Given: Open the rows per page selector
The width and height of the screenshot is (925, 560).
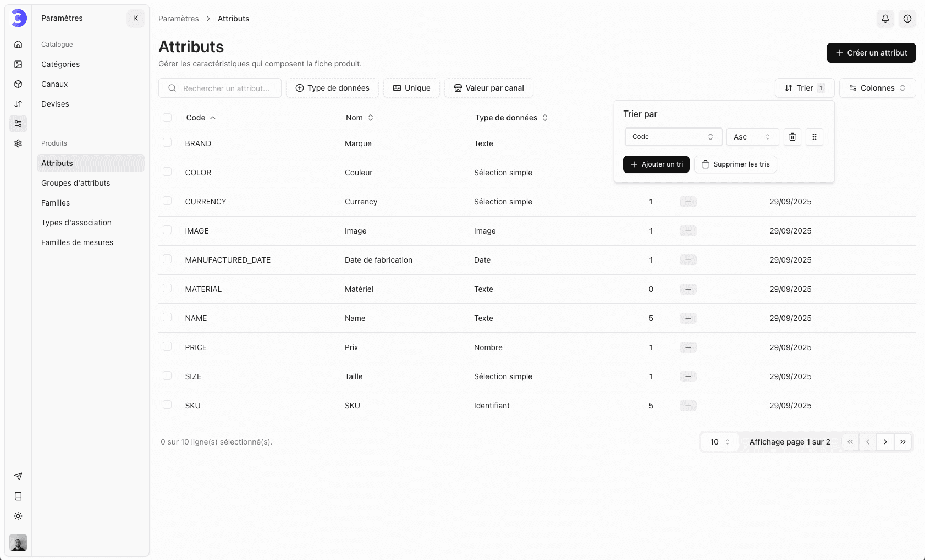Looking at the screenshot, I should coord(719,442).
